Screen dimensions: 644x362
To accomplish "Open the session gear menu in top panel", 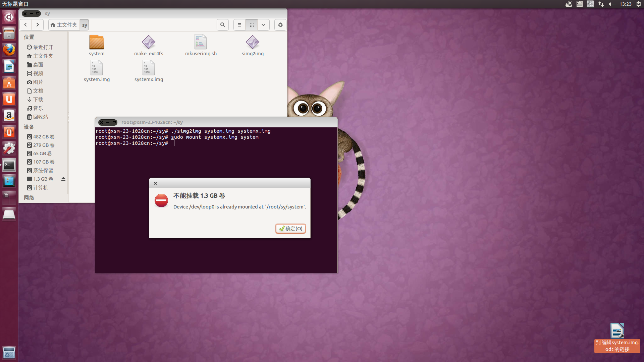I will (x=639, y=4).
